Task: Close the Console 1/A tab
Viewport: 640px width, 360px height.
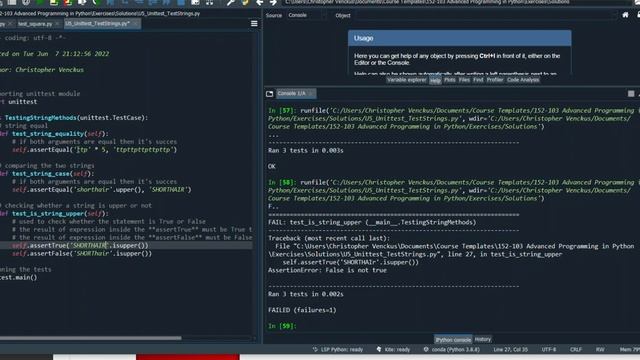Action: 311,94
